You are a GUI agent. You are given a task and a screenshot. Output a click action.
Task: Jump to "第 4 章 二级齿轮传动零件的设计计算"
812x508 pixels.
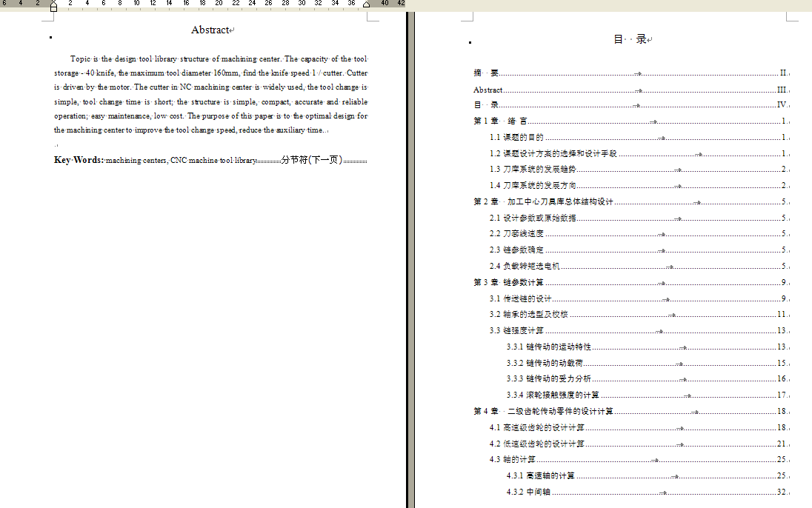click(630, 411)
